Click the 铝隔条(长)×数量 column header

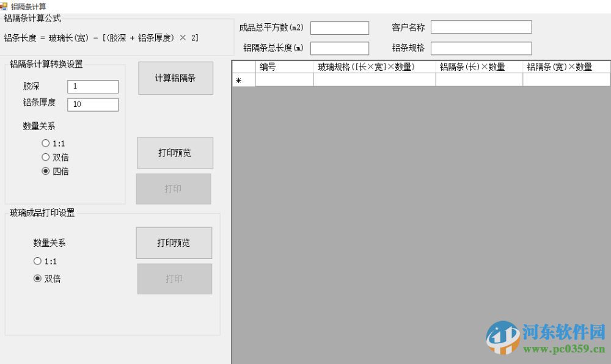point(478,67)
